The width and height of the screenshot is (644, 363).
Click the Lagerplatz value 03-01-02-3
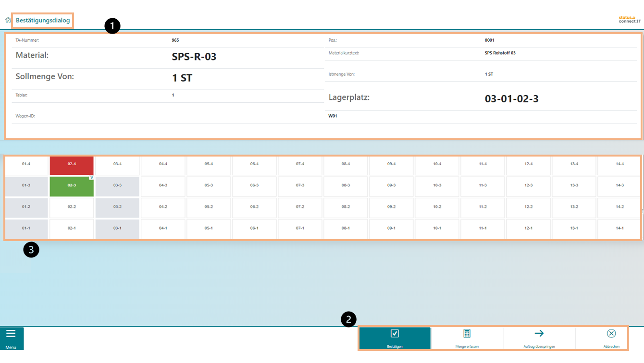pos(511,99)
